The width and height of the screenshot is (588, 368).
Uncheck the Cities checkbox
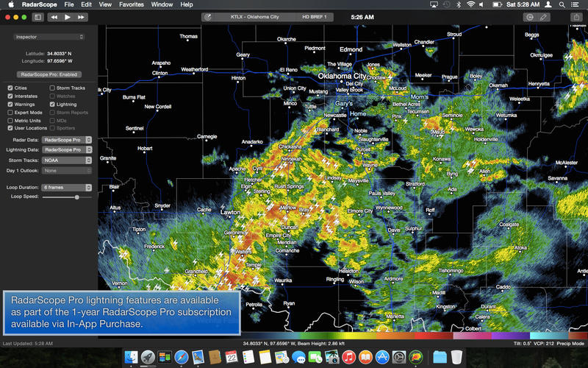[10, 88]
